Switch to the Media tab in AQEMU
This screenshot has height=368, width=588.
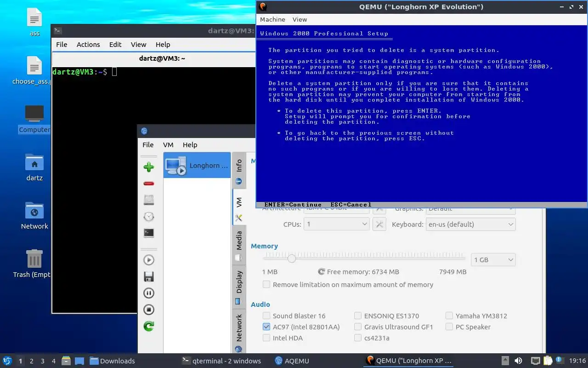239,245
